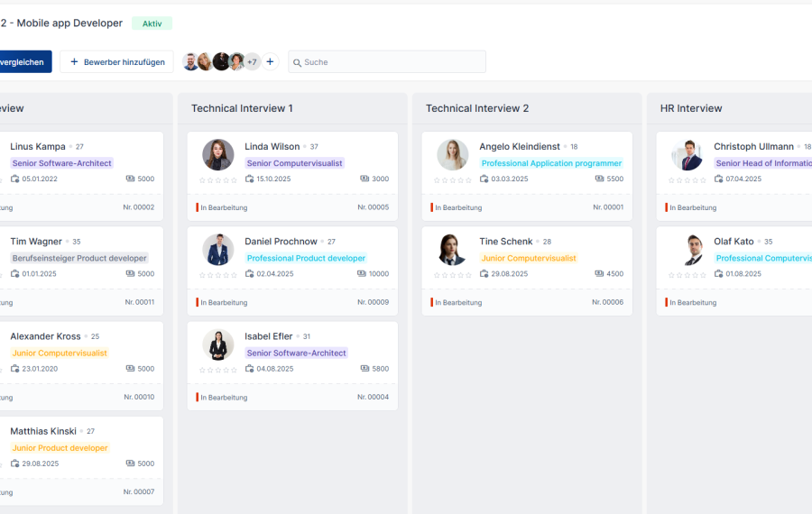Open Linda Wilson's profile photo
This screenshot has height=514, width=812.
218,155
